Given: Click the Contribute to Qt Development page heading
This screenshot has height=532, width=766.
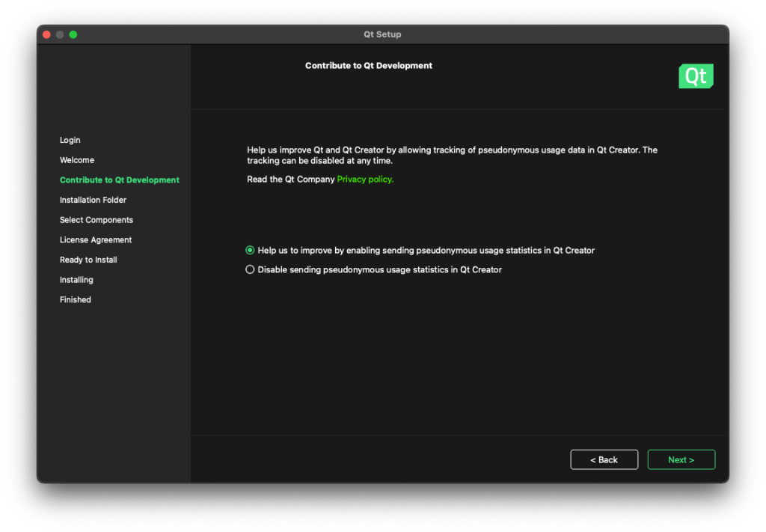Looking at the screenshot, I should pyautogui.click(x=369, y=66).
